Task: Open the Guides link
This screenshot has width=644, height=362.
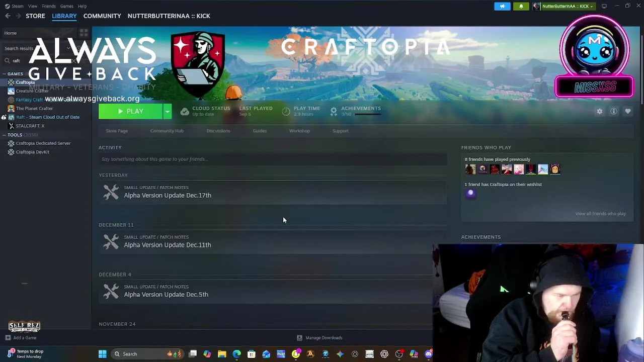Action: pos(260,131)
